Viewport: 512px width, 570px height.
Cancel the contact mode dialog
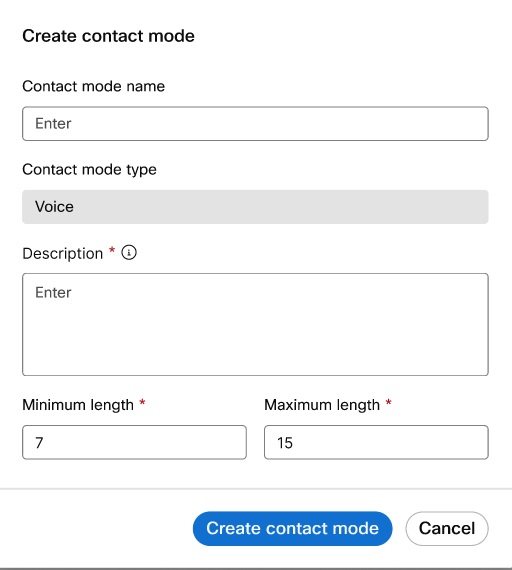pos(447,529)
